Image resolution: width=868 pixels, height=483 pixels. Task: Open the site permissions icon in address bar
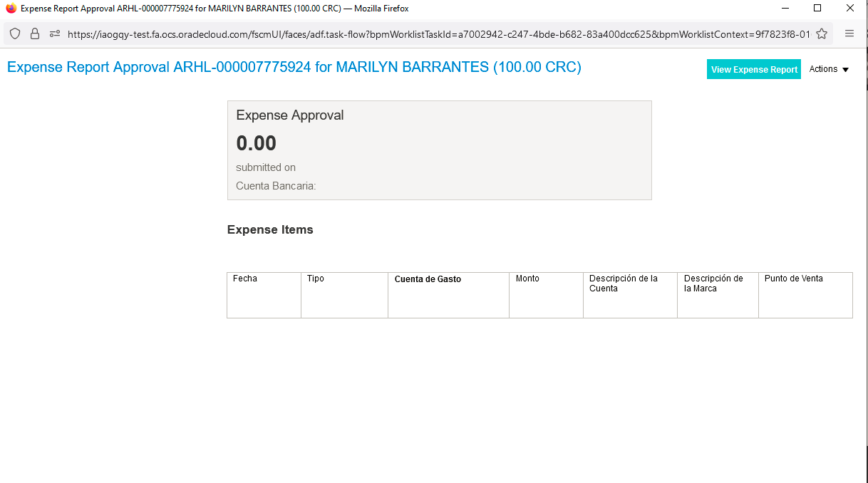pyautogui.click(x=55, y=33)
